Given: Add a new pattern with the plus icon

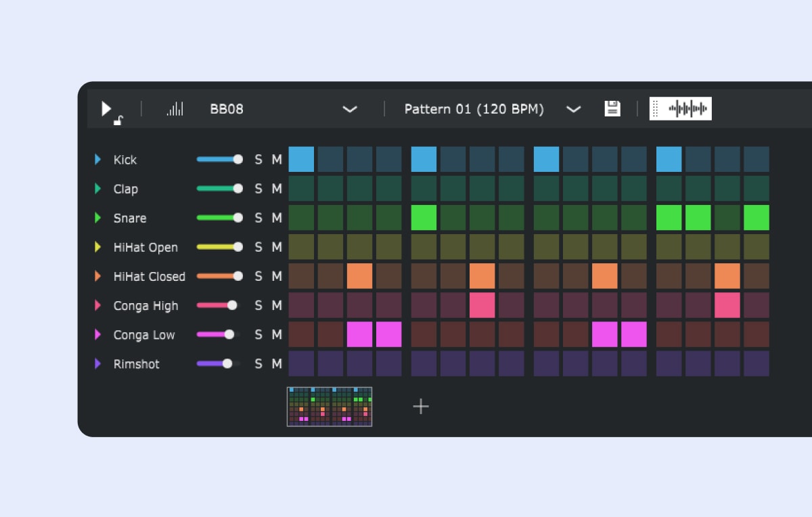Looking at the screenshot, I should point(421,406).
